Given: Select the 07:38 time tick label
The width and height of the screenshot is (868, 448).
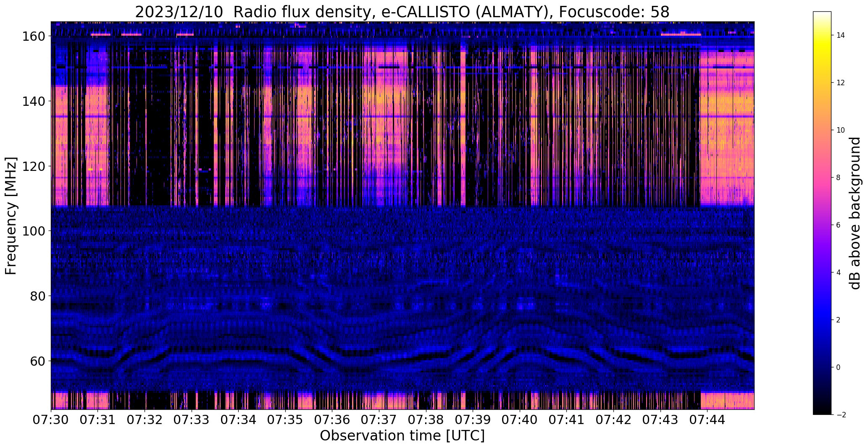Looking at the screenshot, I should tap(426, 419).
